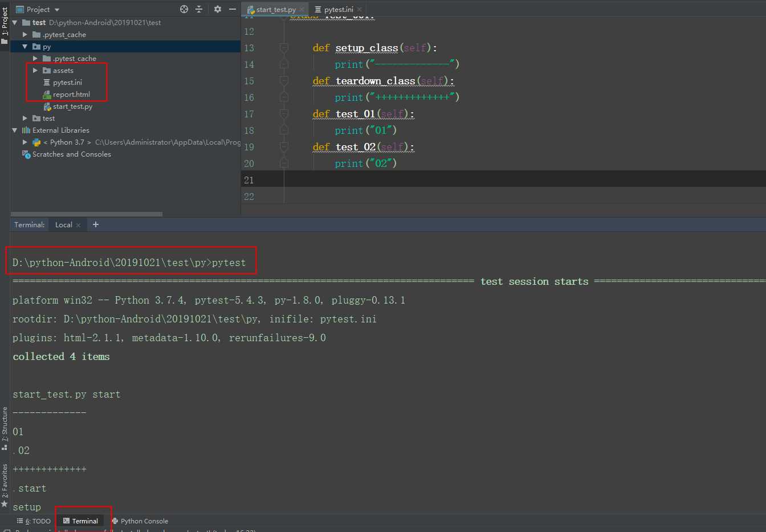This screenshot has height=532, width=766.
Task: Expand the Python 3.7 library node
Action: click(25, 142)
